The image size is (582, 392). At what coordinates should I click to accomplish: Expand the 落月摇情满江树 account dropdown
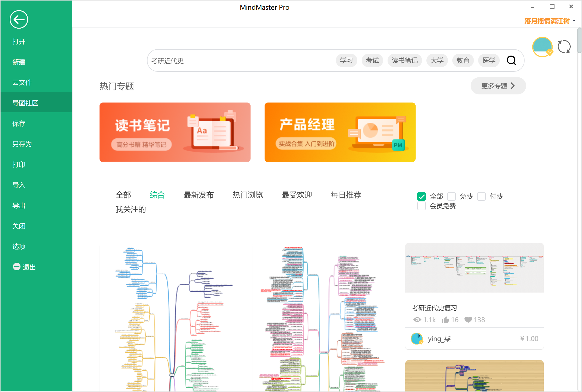(x=574, y=21)
